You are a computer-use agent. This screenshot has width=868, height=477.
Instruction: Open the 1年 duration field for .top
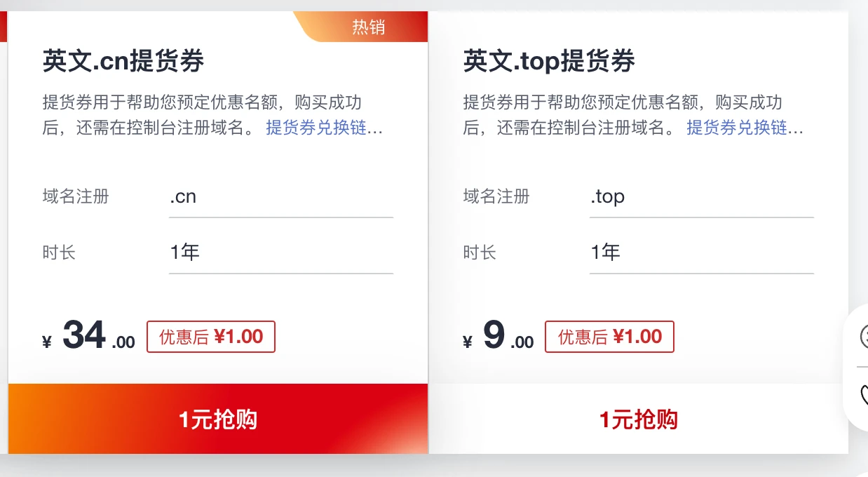pos(701,253)
